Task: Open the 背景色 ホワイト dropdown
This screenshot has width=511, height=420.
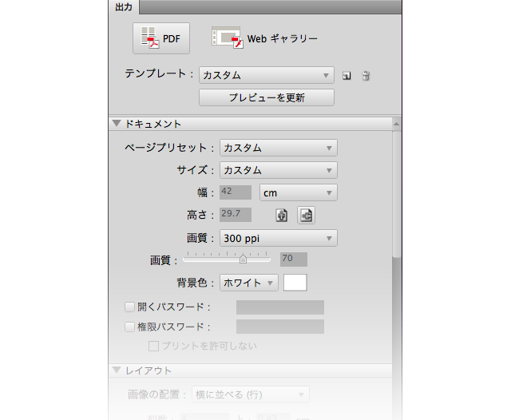Action: (x=249, y=283)
